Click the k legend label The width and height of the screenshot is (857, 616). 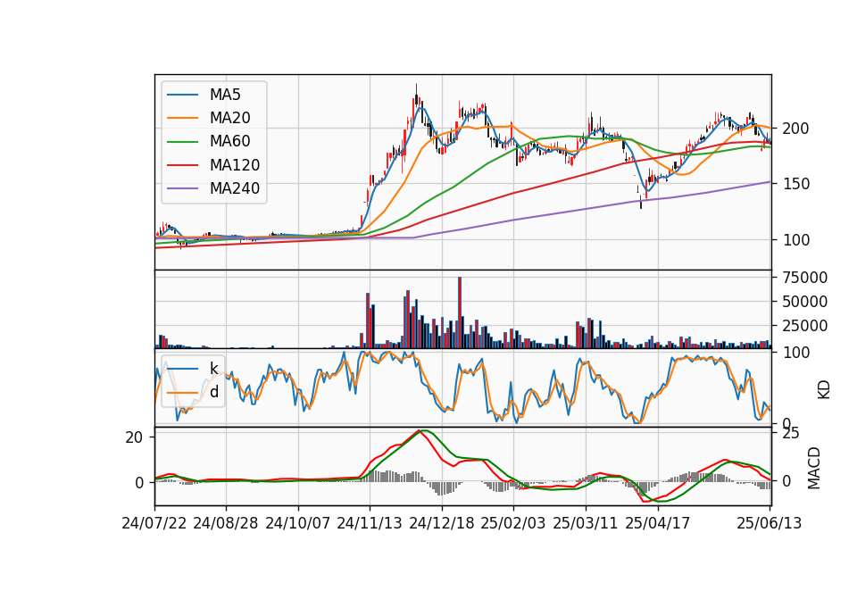[214, 369]
